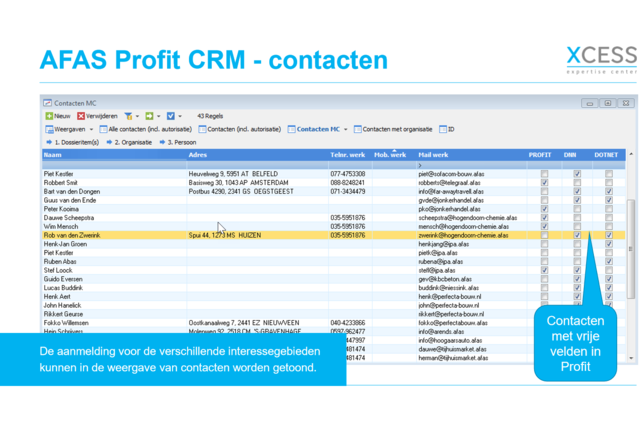The image size is (640, 426).
Task: Click the Contacten MC window title icon
Action: pos(48,103)
